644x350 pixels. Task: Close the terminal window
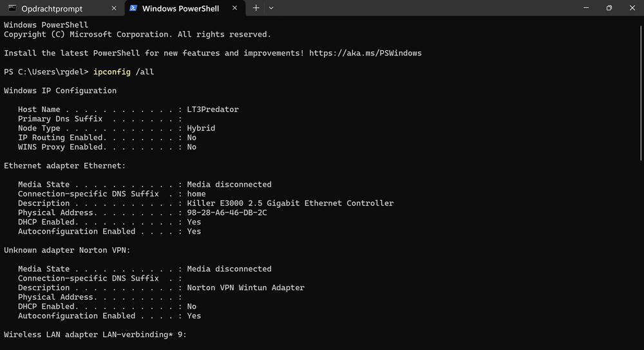(632, 8)
